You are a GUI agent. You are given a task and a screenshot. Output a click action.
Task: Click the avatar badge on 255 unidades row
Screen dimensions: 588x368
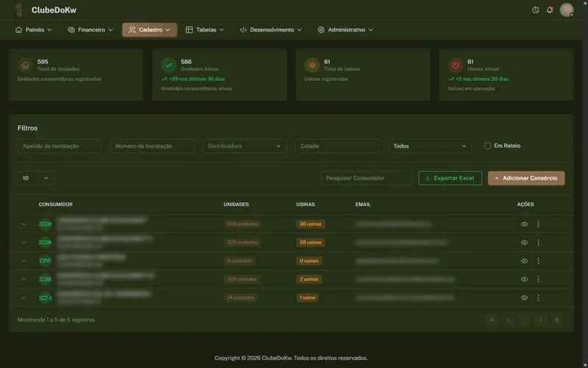pos(46,224)
